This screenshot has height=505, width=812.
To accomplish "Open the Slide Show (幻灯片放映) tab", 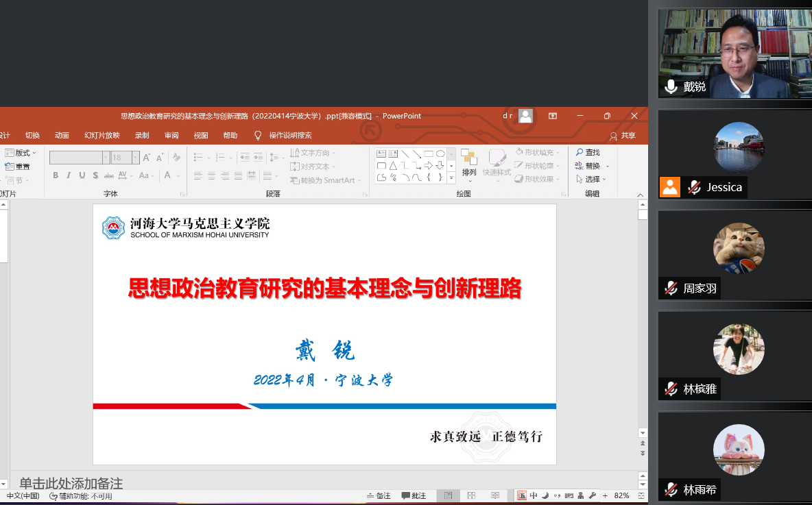I will point(101,136).
